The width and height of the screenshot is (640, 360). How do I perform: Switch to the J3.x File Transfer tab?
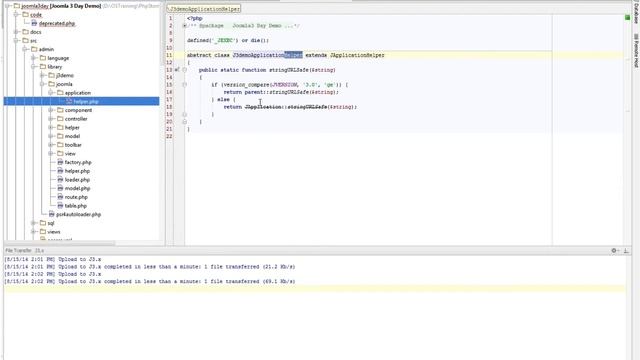pyautogui.click(x=40, y=250)
